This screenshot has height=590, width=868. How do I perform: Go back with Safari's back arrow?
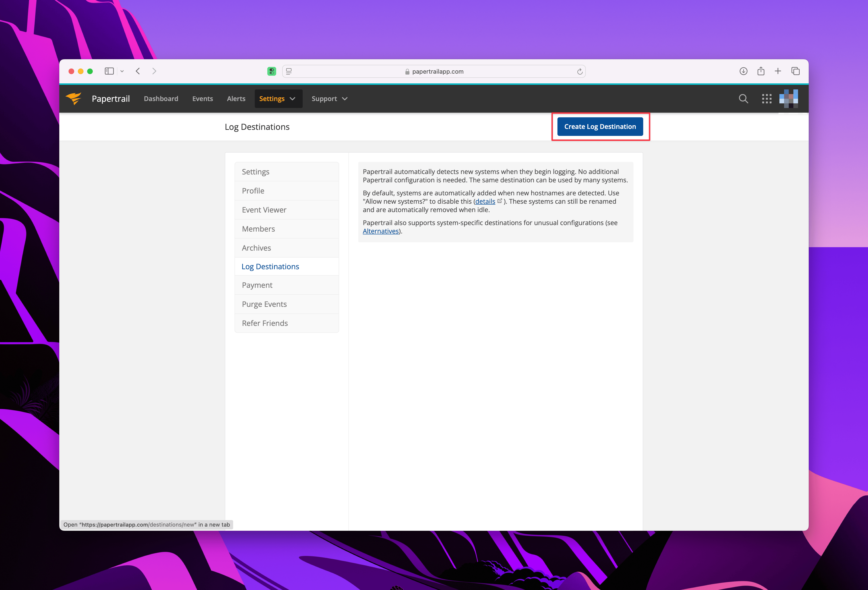coord(138,71)
